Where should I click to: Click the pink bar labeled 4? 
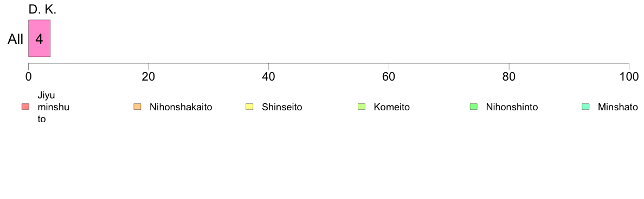tap(39, 38)
